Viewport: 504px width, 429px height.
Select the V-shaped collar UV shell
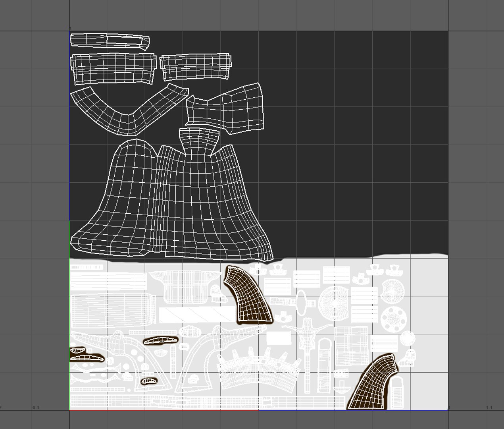click(130, 110)
